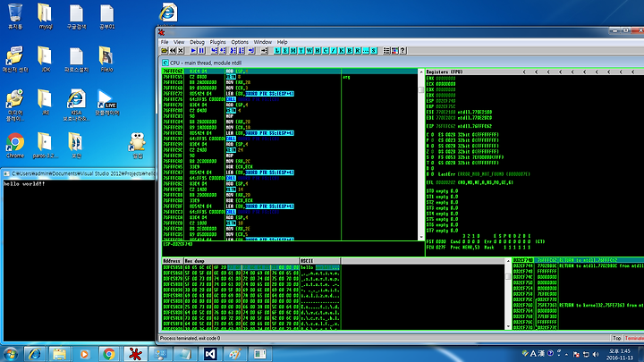Show Call stack with the K toolbar button

pyautogui.click(x=342, y=50)
